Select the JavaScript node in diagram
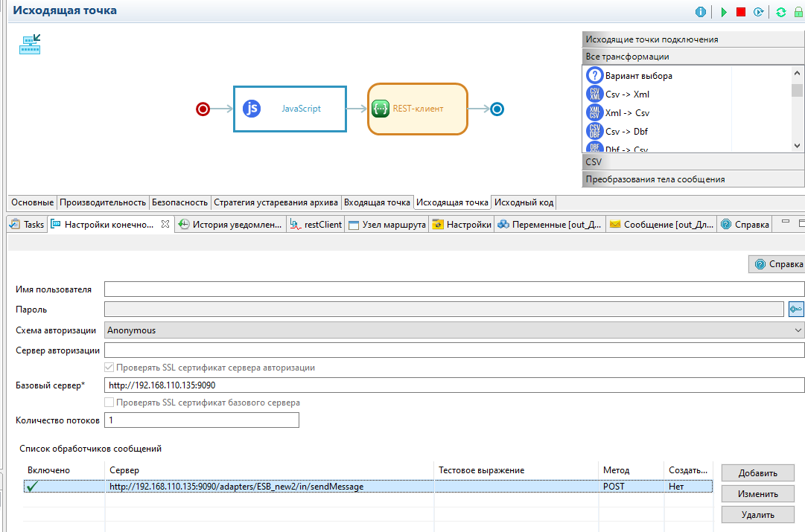The image size is (805, 532). coord(290,109)
